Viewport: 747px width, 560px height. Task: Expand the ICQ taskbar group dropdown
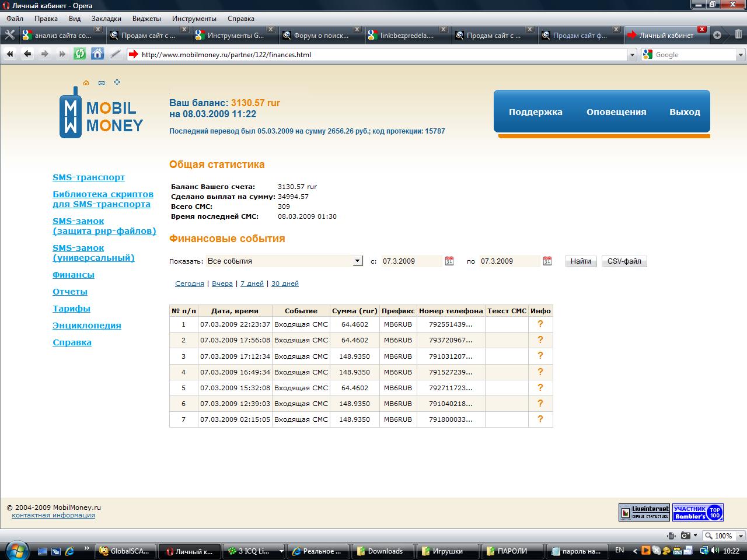(281, 551)
